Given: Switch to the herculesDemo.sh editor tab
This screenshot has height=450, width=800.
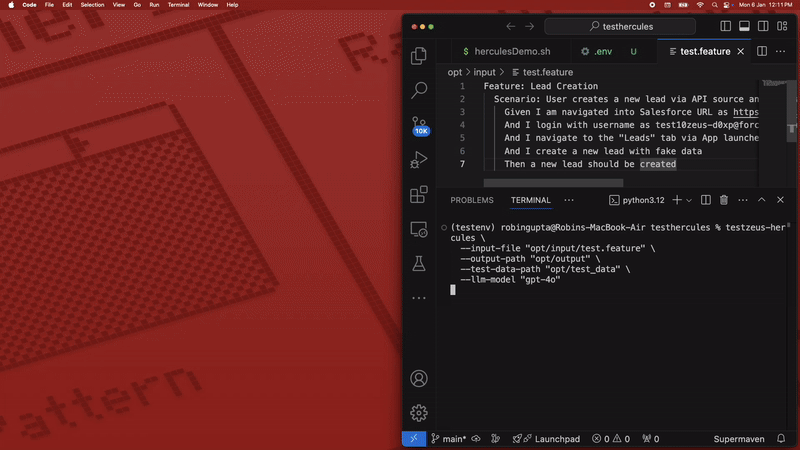Looking at the screenshot, I should 510,51.
